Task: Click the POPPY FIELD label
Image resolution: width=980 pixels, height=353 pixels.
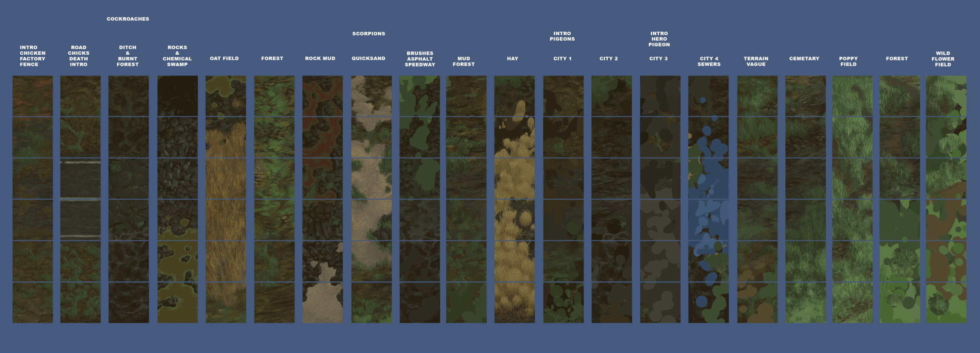Action: click(x=848, y=61)
